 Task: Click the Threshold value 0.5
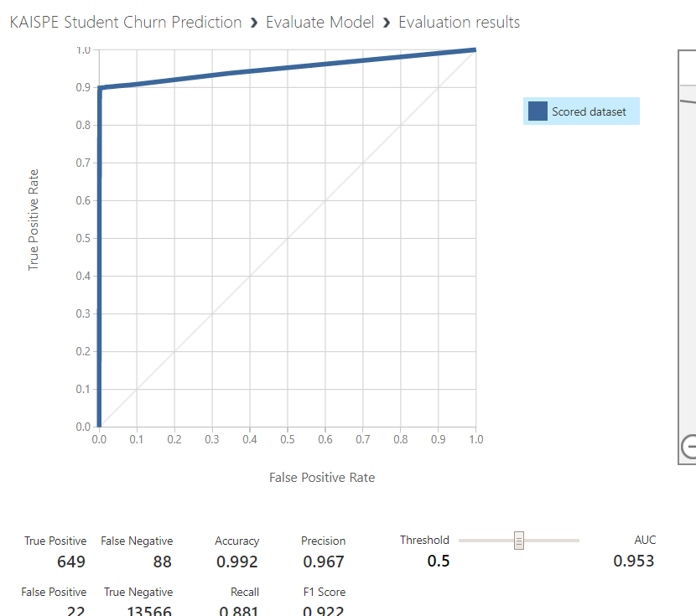[x=439, y=561]
